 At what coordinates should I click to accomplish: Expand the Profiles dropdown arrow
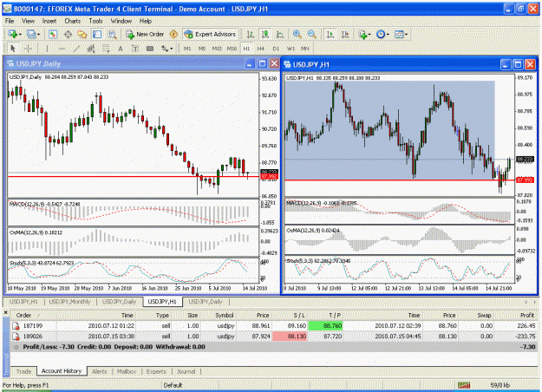pyautogui.click(x=38, y=35)
